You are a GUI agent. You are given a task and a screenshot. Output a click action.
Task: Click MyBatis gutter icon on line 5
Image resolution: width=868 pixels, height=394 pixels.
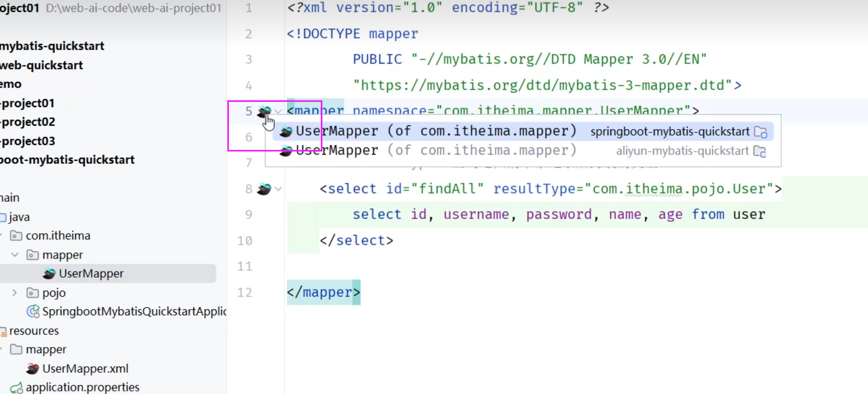(x=263, y=111)
